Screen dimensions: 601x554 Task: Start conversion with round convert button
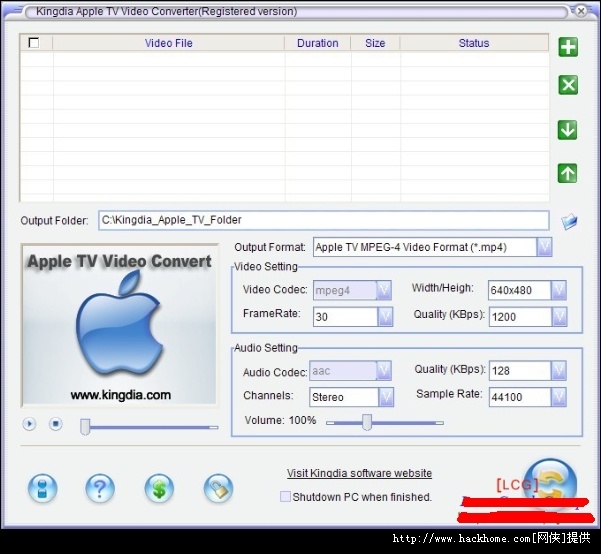[x=550, y=485]
